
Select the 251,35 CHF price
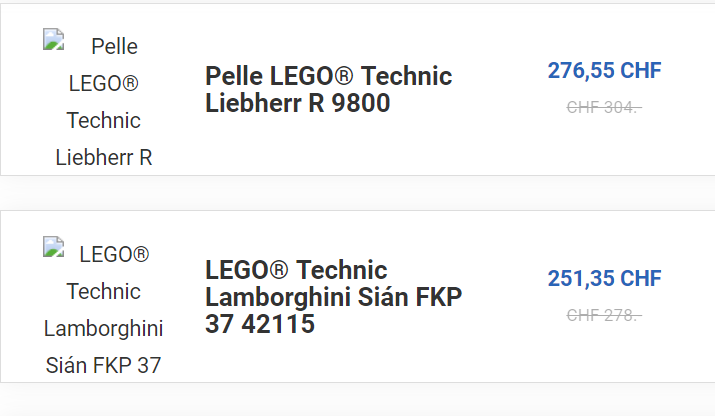point(604,278)
